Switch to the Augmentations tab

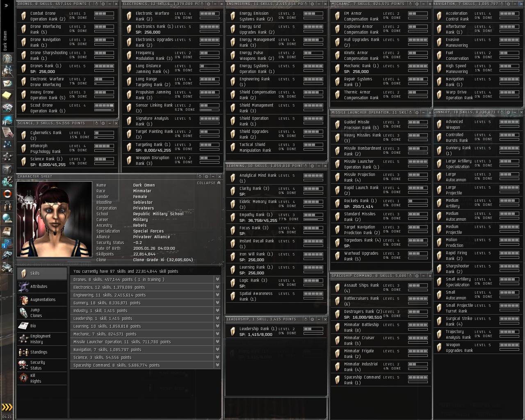[42, 299]
